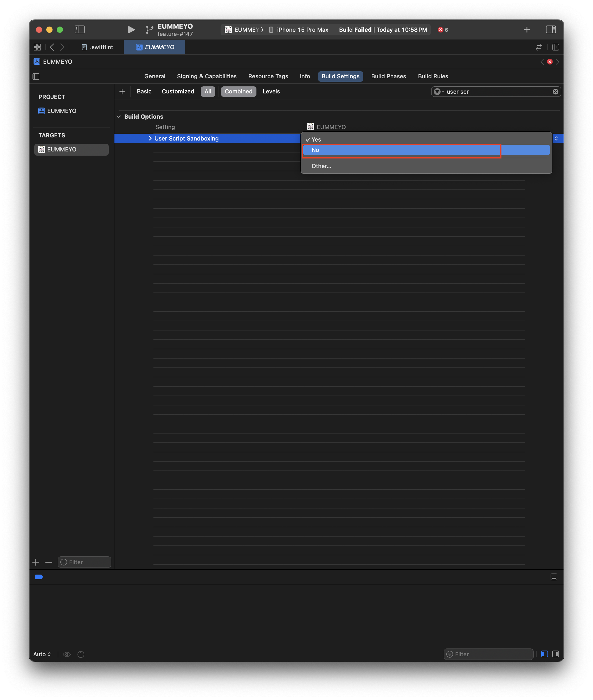Switch to the Build Rules tab
Viewport: 593px width, 700px height.
433,76
